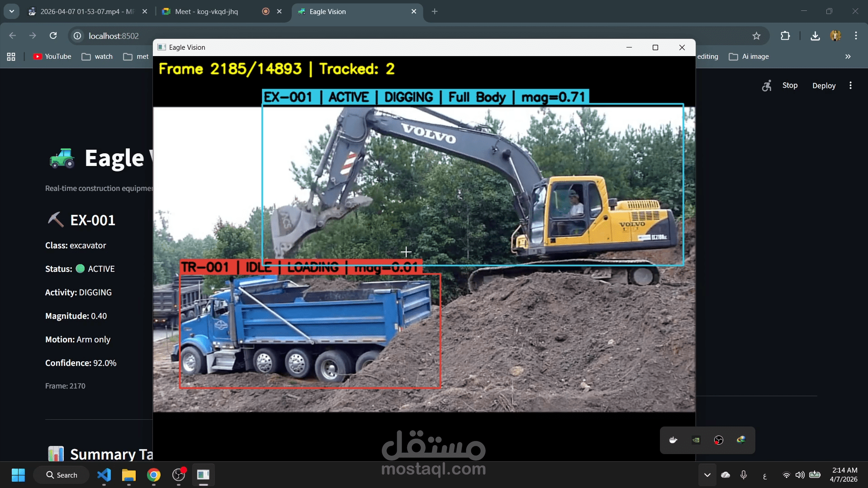Open the met bookmarks folder
Image resolution: width=868 pixels, height=488 pixels.
[136, 57]
